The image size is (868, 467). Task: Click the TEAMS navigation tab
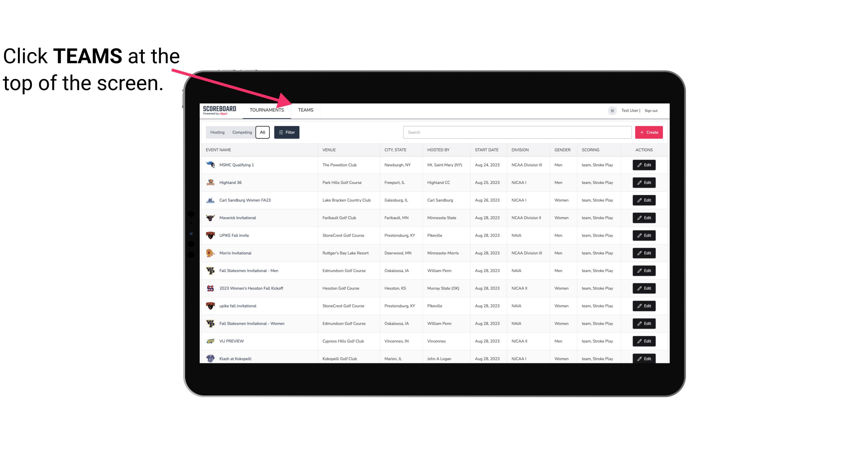coord(305,110)
